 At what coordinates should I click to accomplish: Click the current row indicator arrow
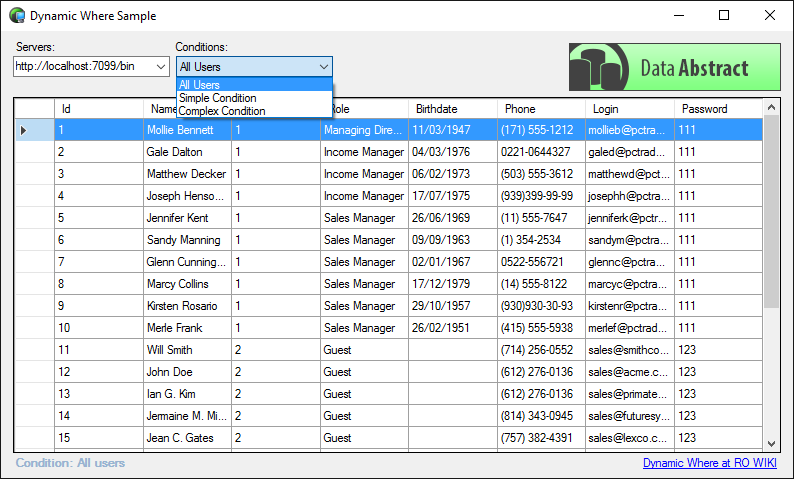24,130
